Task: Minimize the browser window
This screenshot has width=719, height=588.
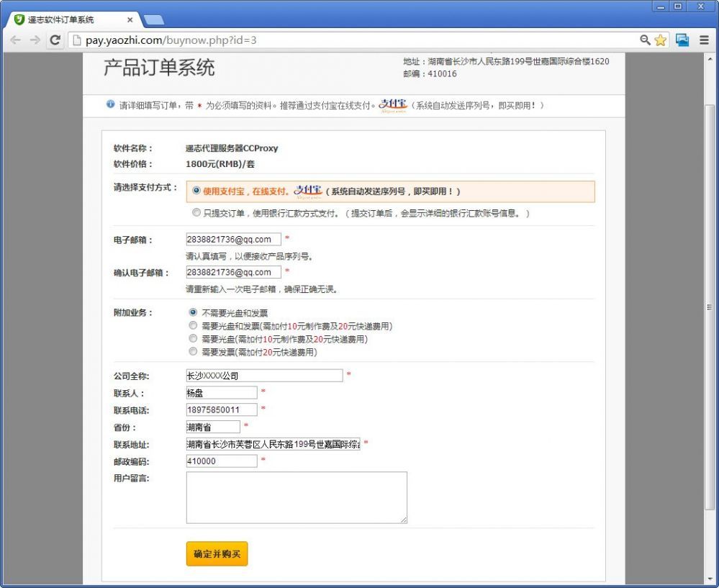Action: (661, 6)
